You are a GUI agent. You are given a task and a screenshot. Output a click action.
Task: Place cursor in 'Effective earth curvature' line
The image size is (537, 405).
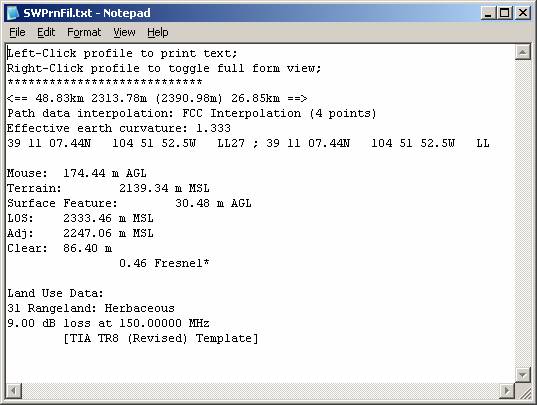click(x=118, y=128)
